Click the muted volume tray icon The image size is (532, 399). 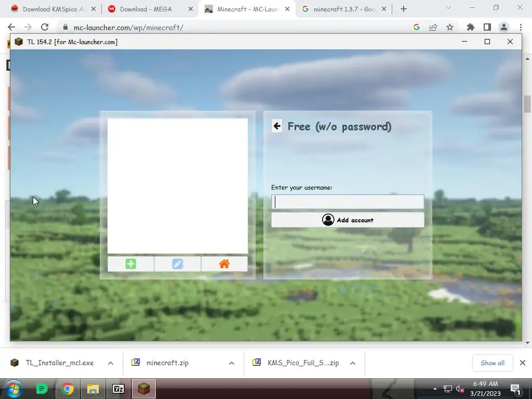[x=460, y=389]
